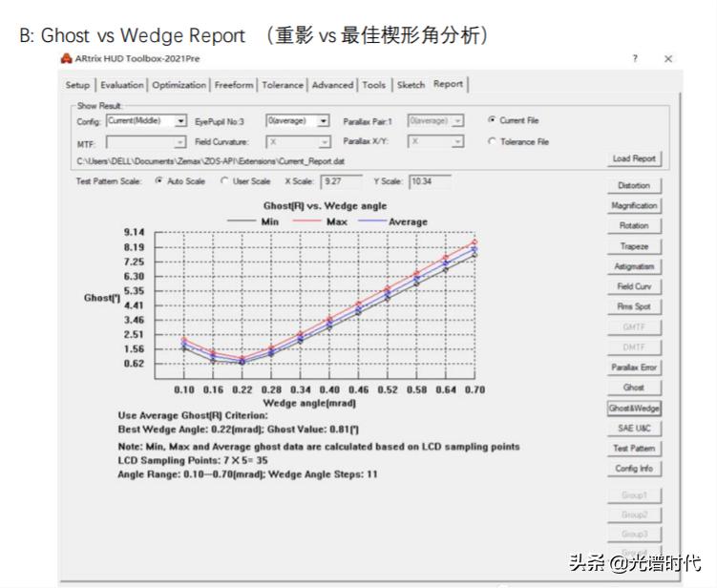This screenshot has width=717, height=588.
Task: Open the Config Info button
Action: pyautogui.click(x=634, y=469)
